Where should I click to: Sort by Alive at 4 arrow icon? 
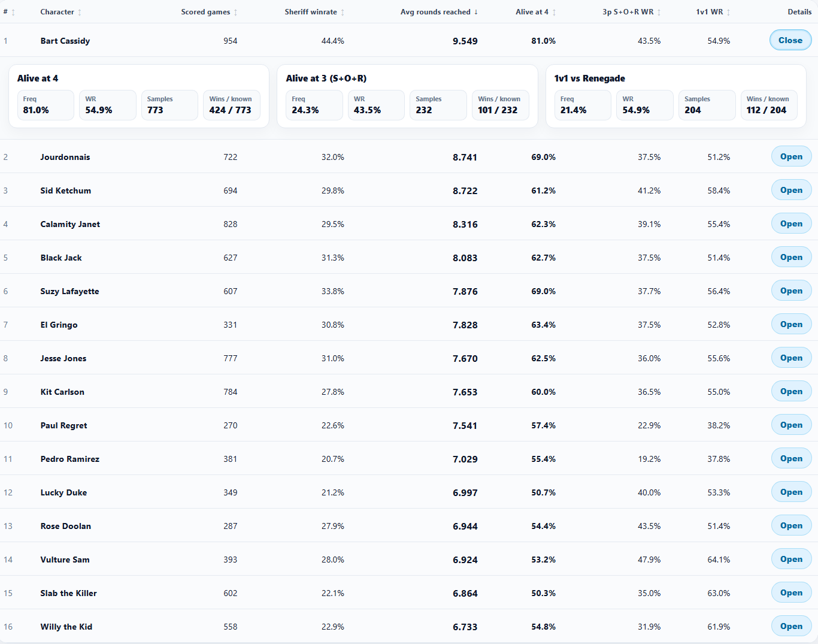[554, 12]
